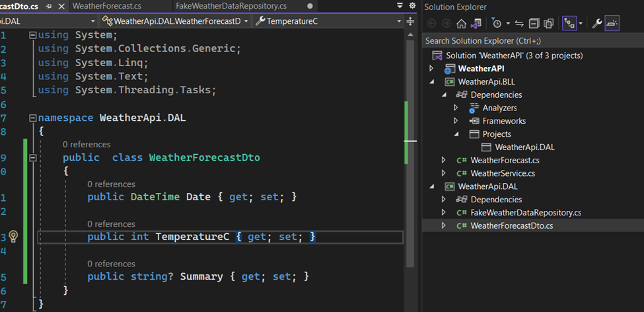Collapse the WeatherApi.BLL project
Screen dimensions: 644x312
pos(431,81)
